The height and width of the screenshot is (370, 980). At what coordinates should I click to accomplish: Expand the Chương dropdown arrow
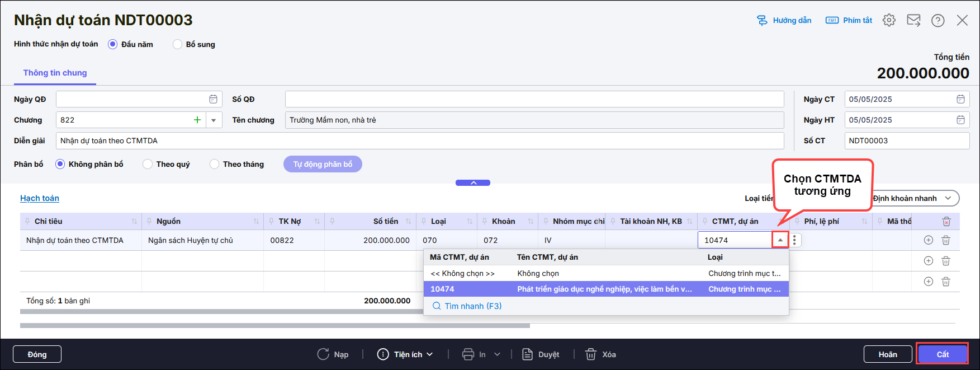coord(214,120)
